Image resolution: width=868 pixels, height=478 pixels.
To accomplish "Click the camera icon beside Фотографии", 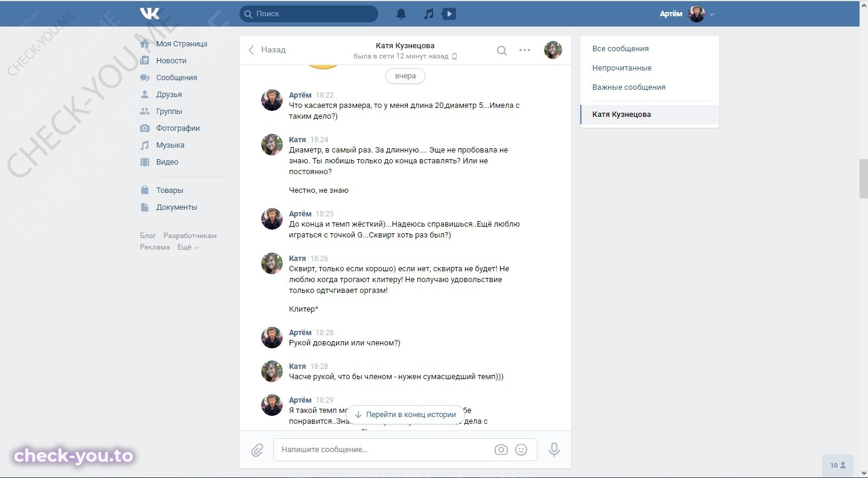I will pyautogui.click(x=145, y=128).
